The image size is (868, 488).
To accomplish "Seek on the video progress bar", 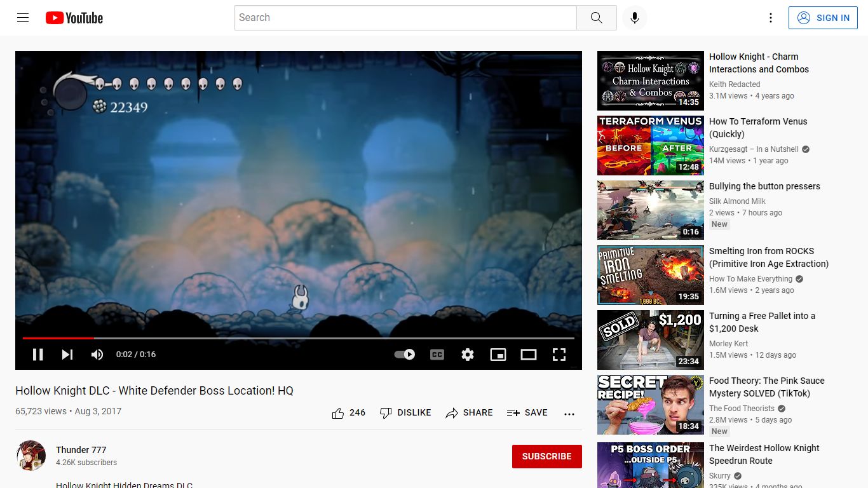I will point(299,338).
